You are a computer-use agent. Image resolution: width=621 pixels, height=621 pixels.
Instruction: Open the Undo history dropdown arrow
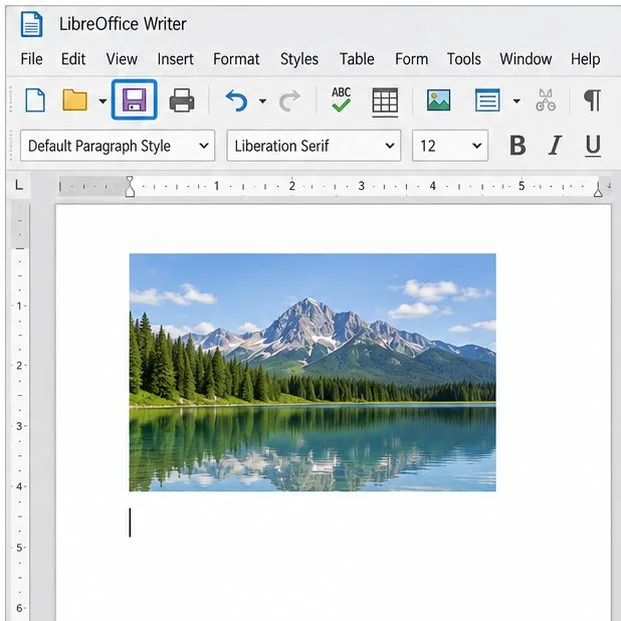tap(263, 101)
